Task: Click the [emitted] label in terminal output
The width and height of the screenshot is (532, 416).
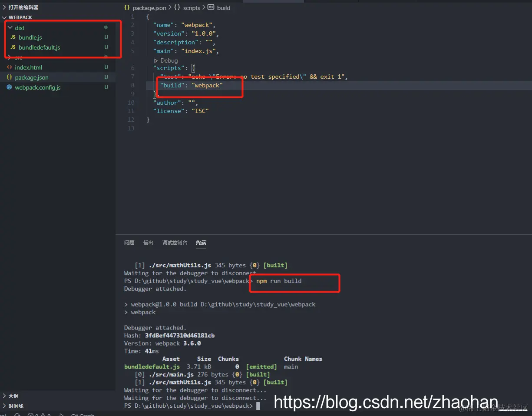Action: click(261, 366)
